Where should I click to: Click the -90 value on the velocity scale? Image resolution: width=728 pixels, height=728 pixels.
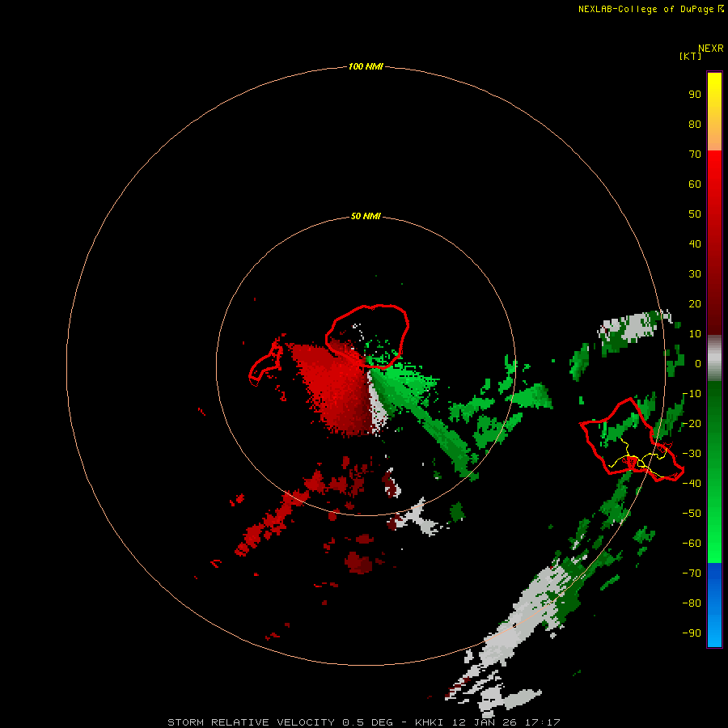[x=692, y=633]
